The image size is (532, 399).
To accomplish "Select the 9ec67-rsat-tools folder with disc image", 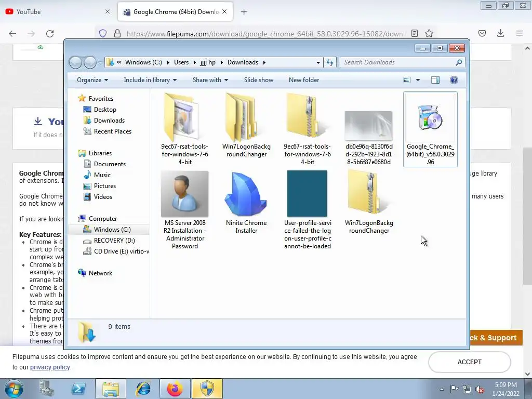I will [x=185, y=129].
